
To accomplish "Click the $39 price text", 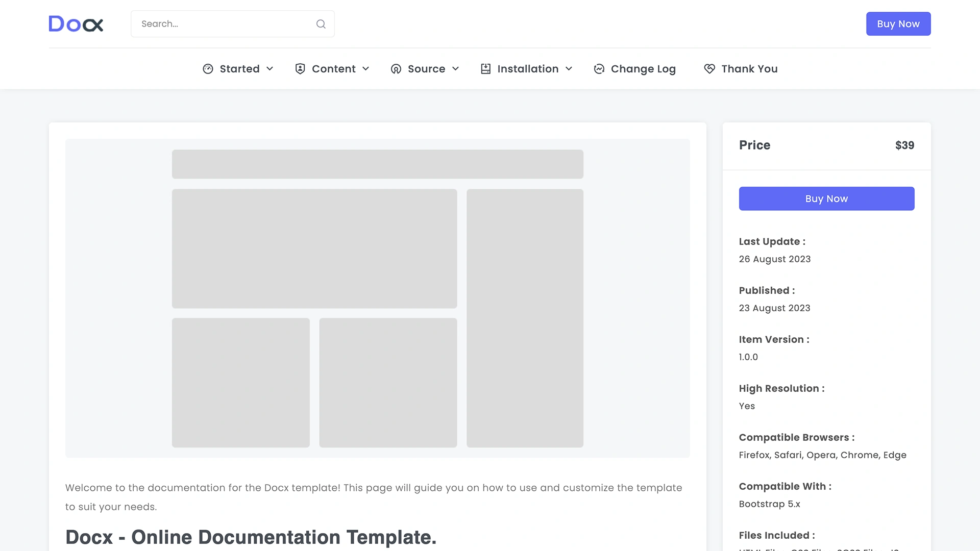I will pos(904,145).
